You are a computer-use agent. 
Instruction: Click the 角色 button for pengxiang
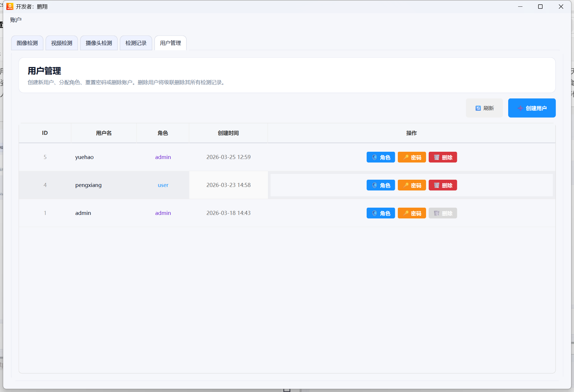point(381,185)
